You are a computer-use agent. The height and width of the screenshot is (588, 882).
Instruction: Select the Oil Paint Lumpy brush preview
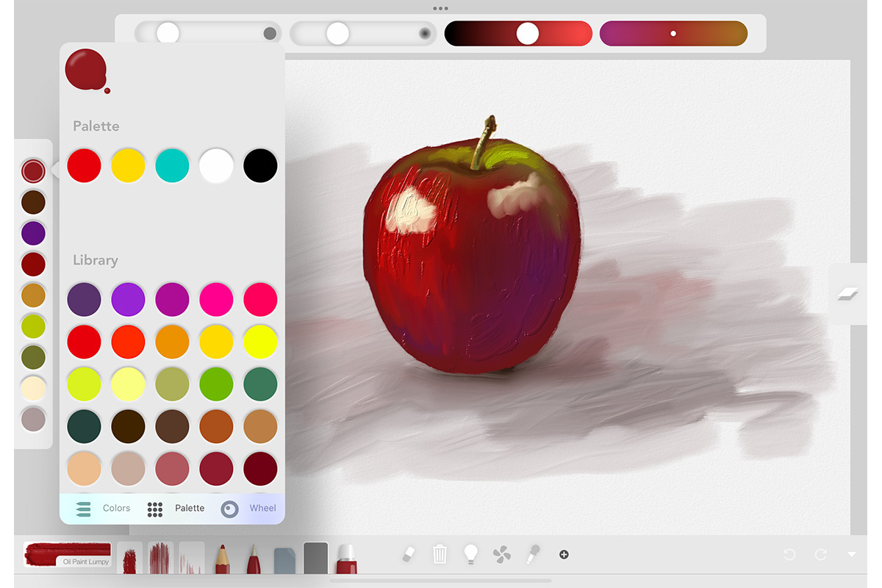tap(68, 554)
